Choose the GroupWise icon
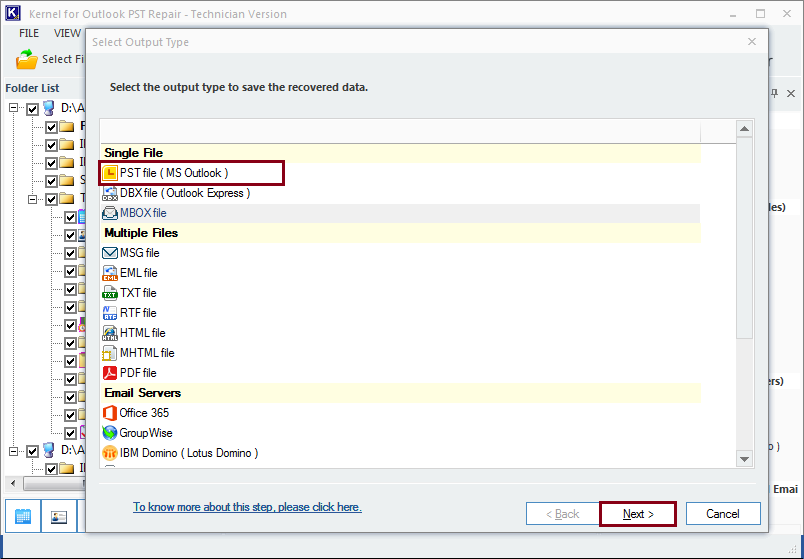The height and width of the screenshot is (559, 804). [x=110, y=433]
